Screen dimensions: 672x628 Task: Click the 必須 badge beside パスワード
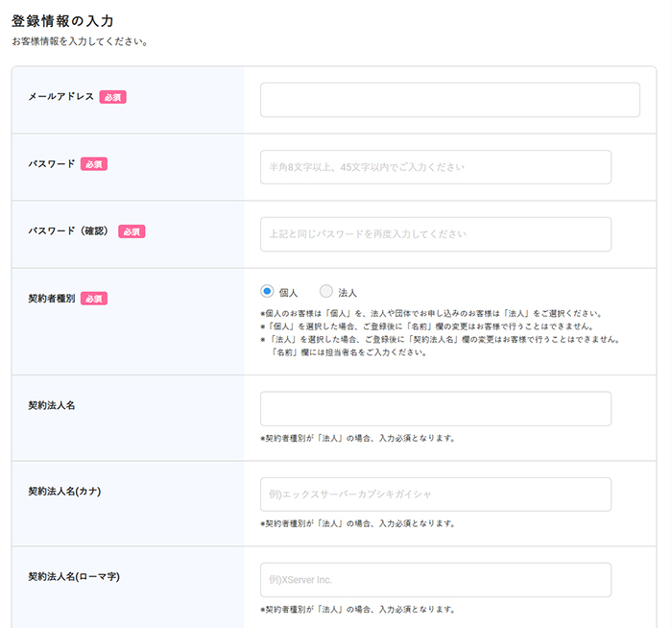[x=94, y=164]
